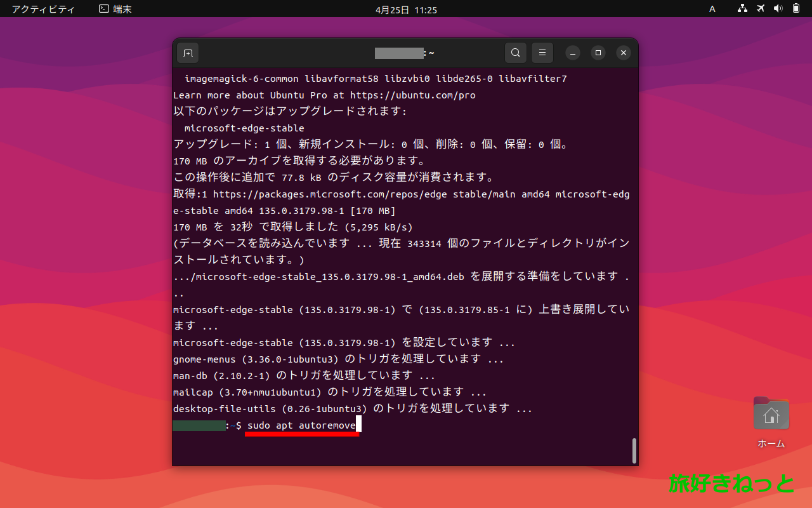812x508 pixels.
Task: Open the date and time calendar dropdown
Action: click(x=406, y=9)
